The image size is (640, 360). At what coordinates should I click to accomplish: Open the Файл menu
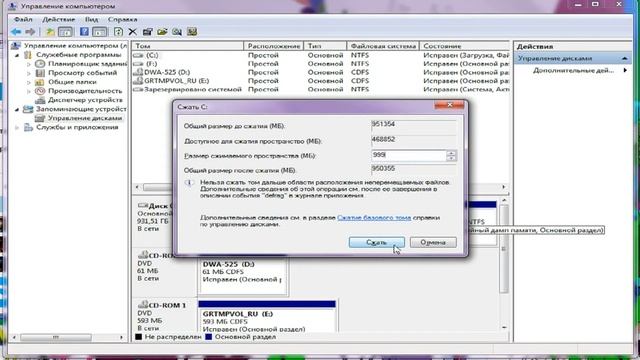(x=23, y=19)
